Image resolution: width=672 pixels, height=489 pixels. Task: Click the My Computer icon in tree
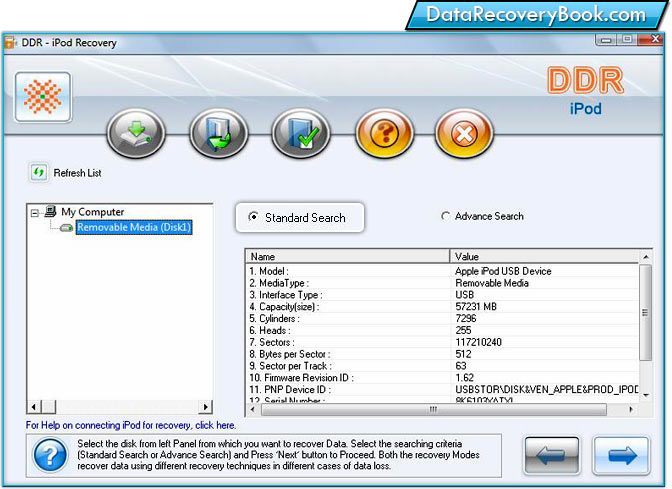51,211
